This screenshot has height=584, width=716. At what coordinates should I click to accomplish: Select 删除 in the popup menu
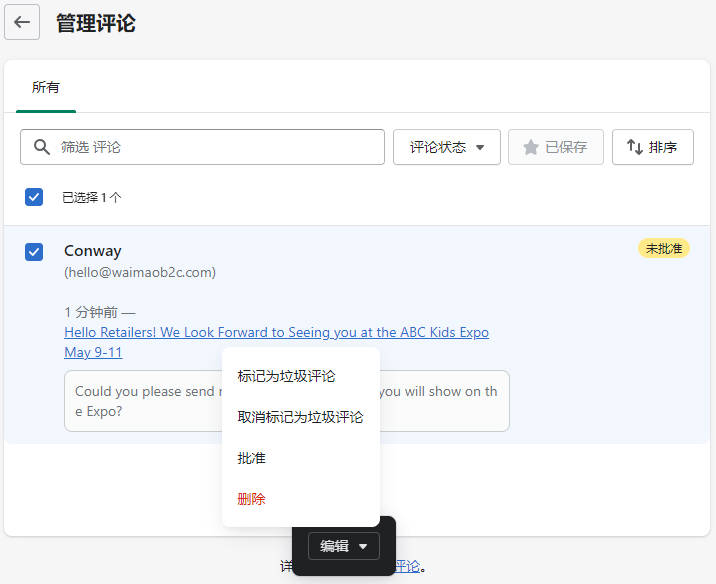[x=301, y=499]
